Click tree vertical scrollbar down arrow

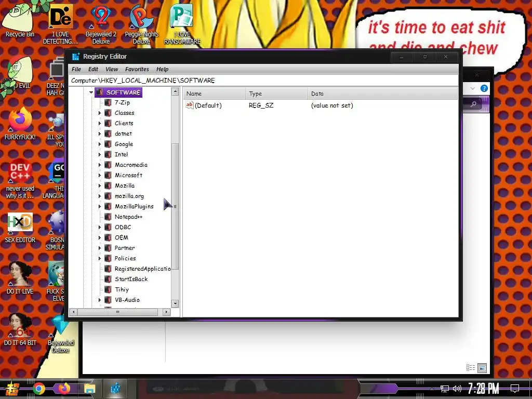point(175,303)
